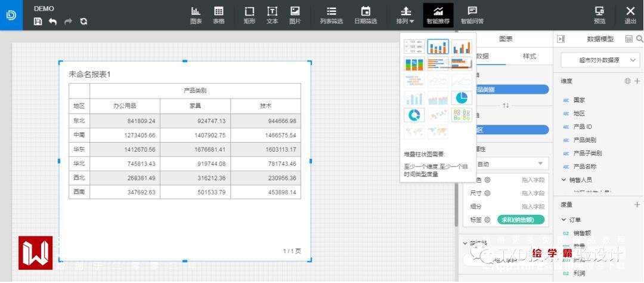Viewport: 644px width, 283px height.
Task: Choose the donut chart thumbnail
Action: 414,115
